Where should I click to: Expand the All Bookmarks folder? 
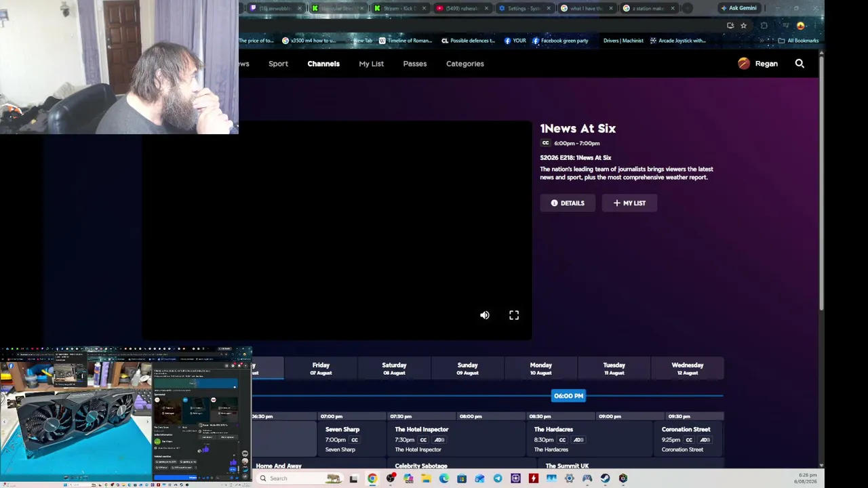tap(798, 41)
